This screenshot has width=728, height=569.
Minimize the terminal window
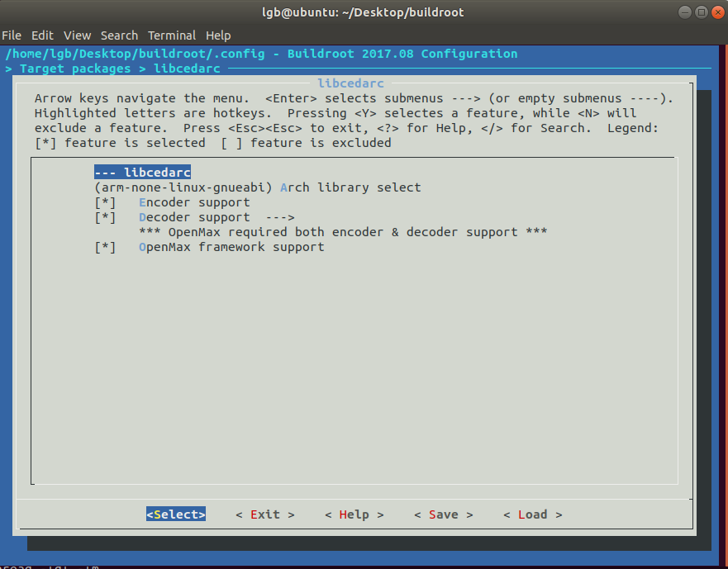tap(685, 12)
